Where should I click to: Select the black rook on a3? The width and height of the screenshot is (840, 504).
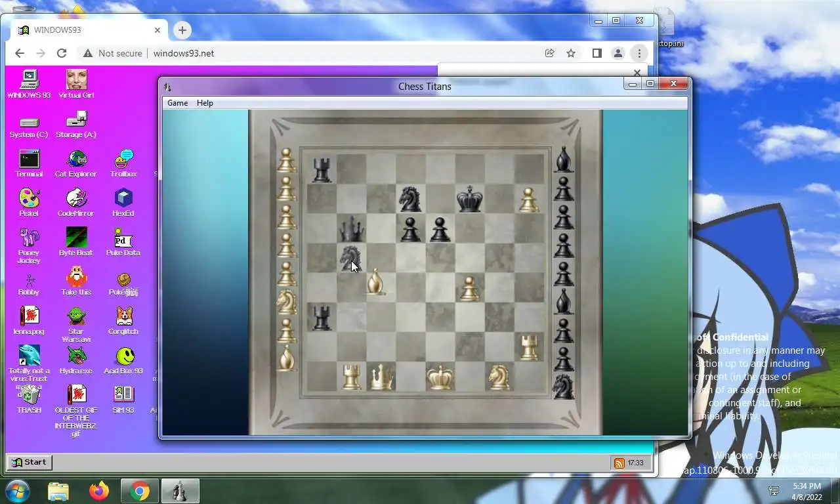click(321, 317)
